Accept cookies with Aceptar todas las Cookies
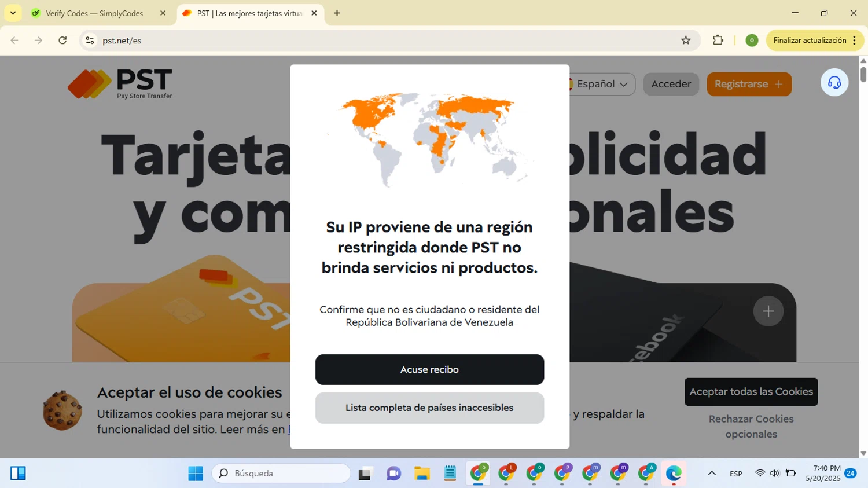 pyautogui.click(x=751, y=392)
